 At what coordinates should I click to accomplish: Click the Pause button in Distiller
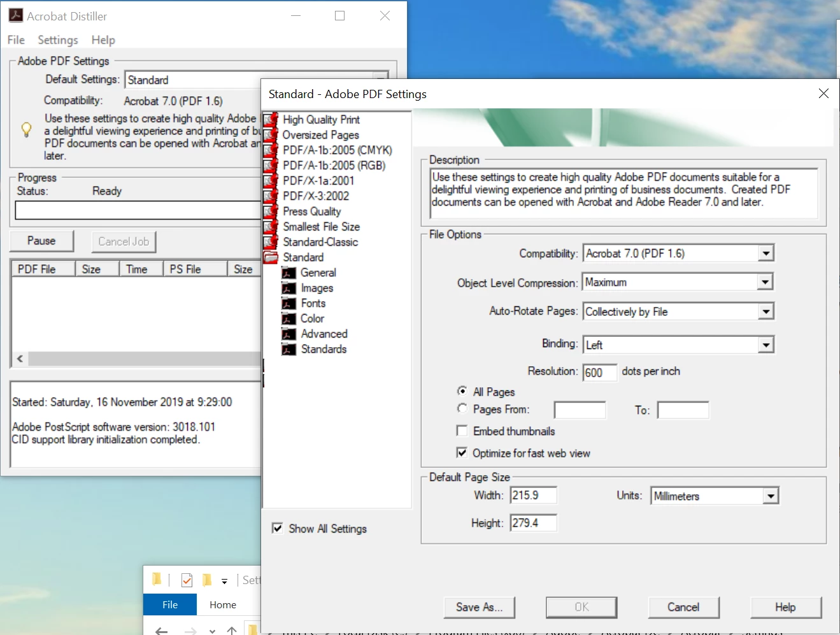41,241
